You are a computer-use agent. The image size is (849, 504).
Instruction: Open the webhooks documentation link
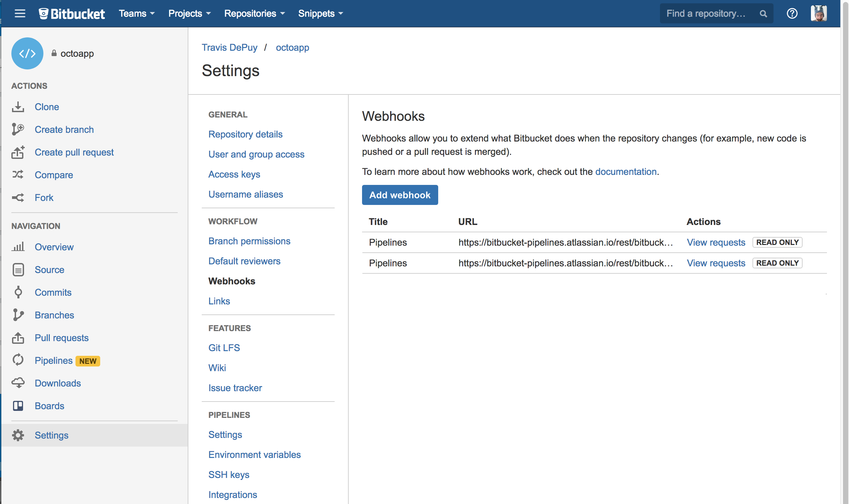626,172
